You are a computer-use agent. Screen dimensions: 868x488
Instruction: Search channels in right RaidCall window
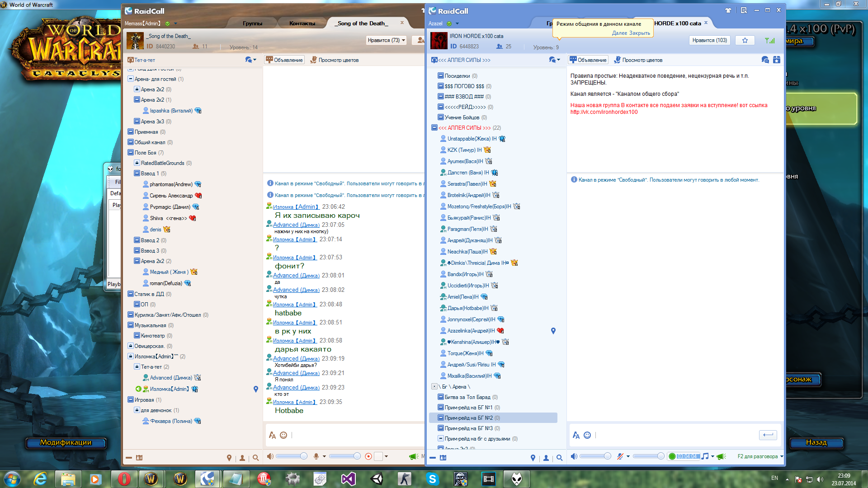(559, 458)
